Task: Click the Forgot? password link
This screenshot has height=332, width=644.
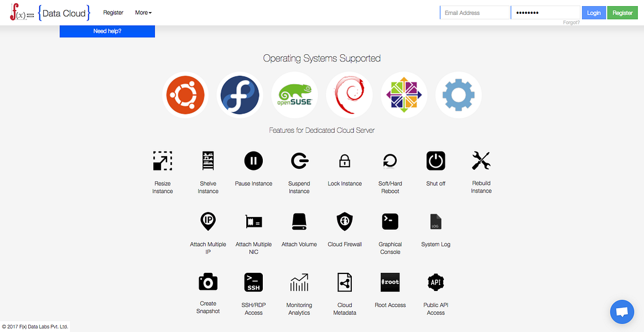Action: 572,23
